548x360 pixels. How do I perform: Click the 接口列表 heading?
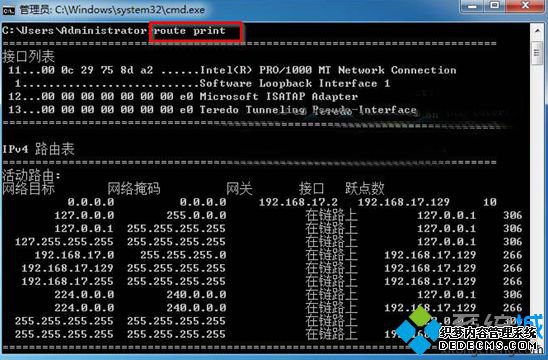29,56
